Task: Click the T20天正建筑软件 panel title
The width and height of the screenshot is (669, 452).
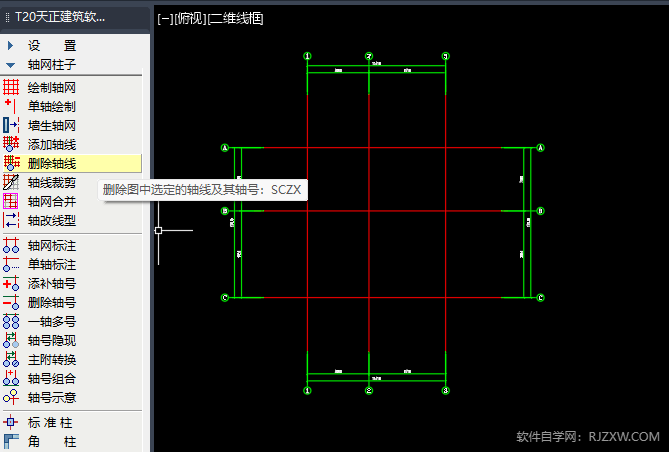Action: (60, 17)
